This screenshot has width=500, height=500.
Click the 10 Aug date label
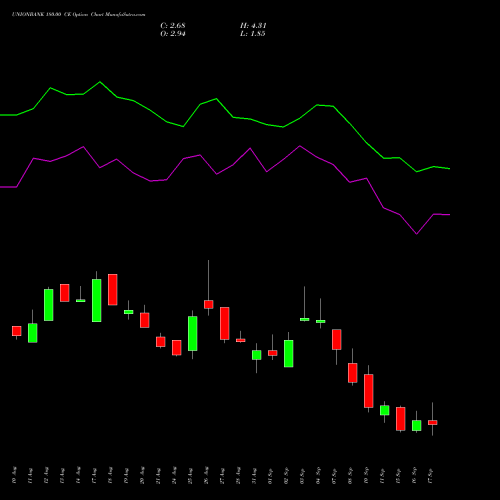14,475
